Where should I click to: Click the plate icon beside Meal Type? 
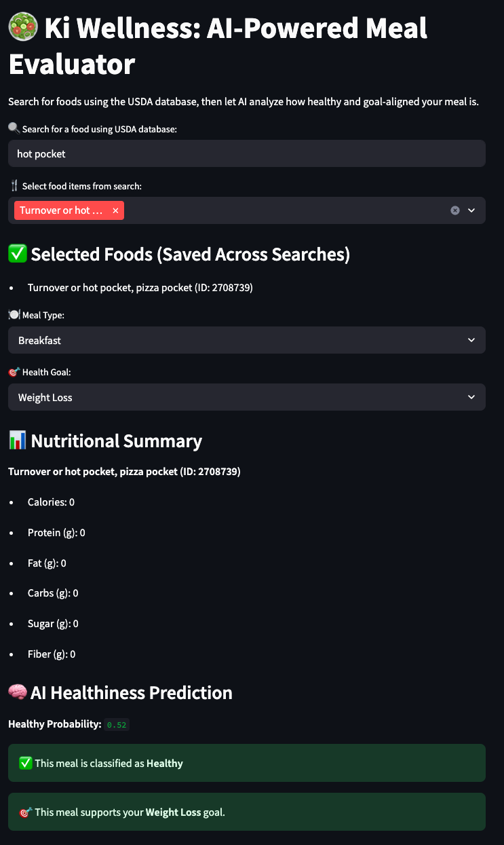click(14, 314)
